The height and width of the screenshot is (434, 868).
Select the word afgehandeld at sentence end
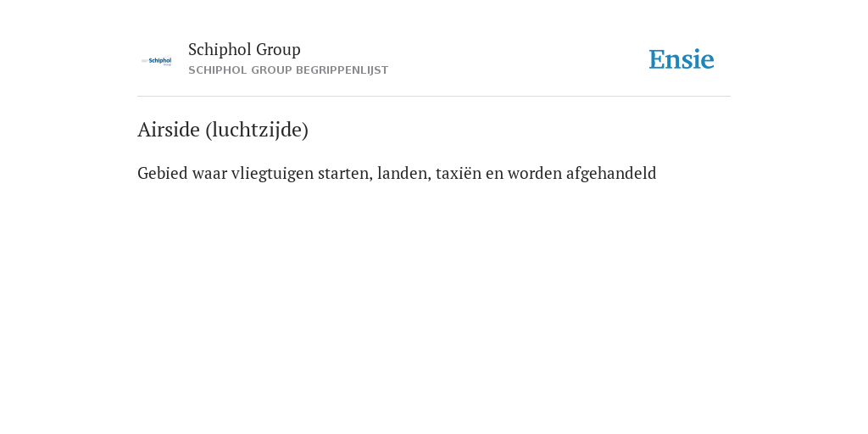(x=611, y=173)
